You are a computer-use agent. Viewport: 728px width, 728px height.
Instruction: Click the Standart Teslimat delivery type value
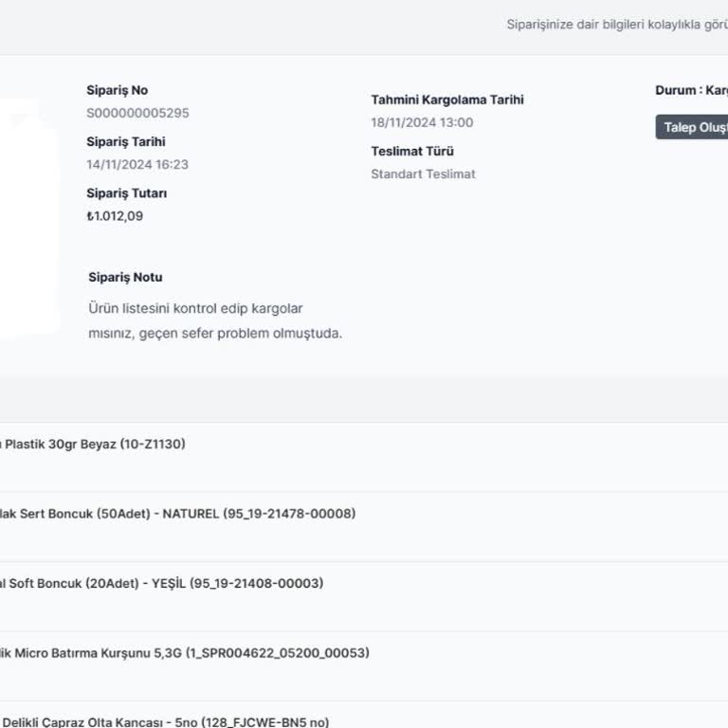423,173
